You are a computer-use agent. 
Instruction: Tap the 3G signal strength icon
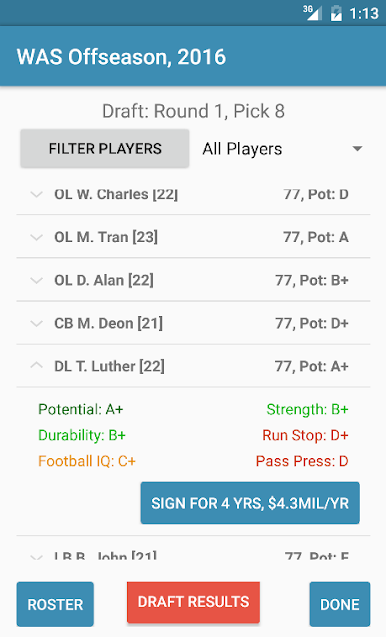pos(312,13)
